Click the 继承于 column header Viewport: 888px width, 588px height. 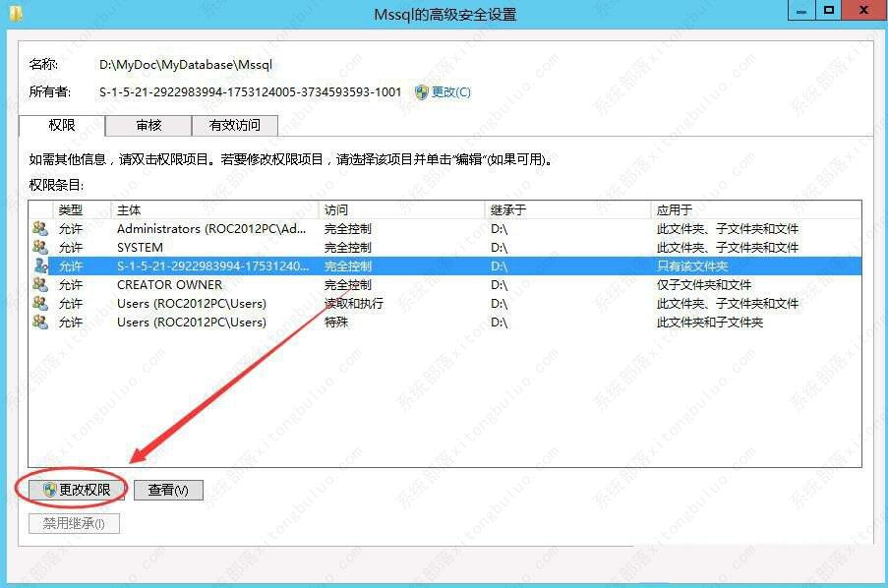(x=567, y=209)
